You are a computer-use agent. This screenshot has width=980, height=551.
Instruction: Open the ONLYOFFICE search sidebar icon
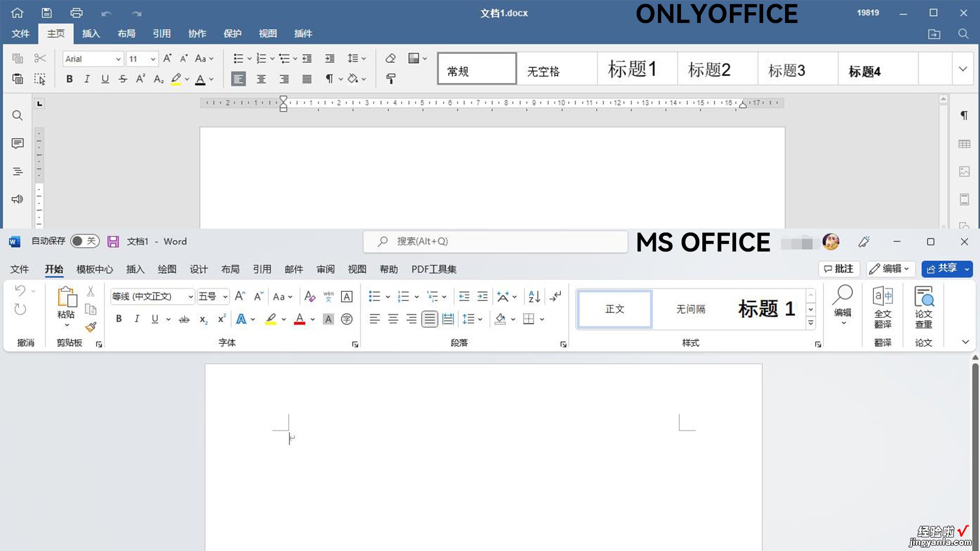[x=17, y=115]
